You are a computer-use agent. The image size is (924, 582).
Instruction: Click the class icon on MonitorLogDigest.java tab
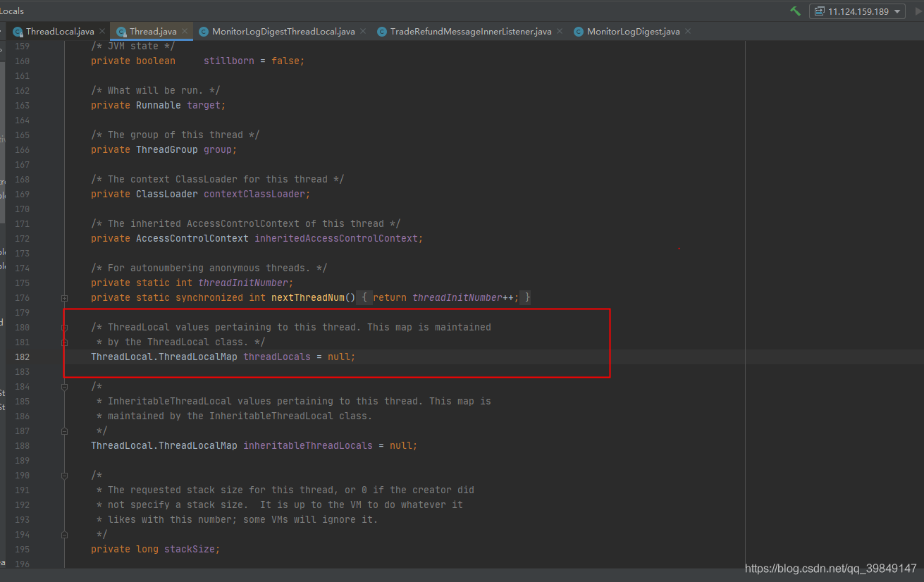(x=579, y=32)
